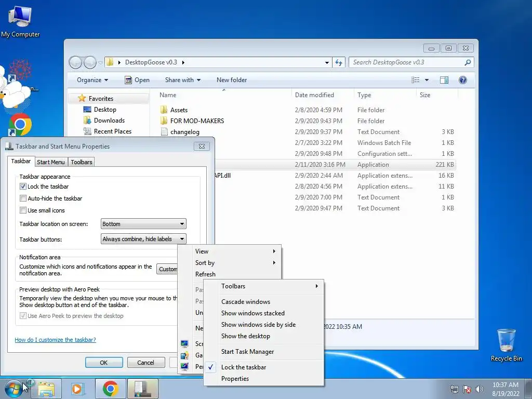Image resolution: width=532 pixels, height=399 pixels.
Task: Click the change view icon in Explorer
Action: coord(415,80)
